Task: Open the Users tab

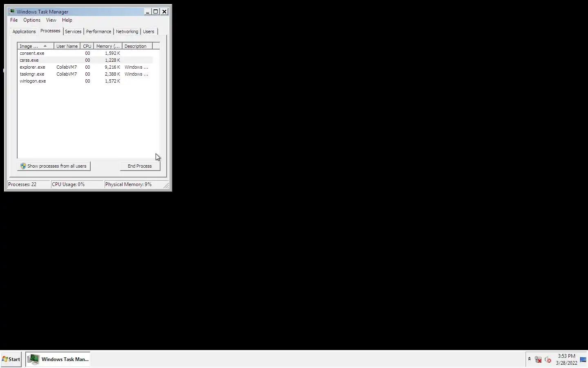Action: [x=149, y=31]
